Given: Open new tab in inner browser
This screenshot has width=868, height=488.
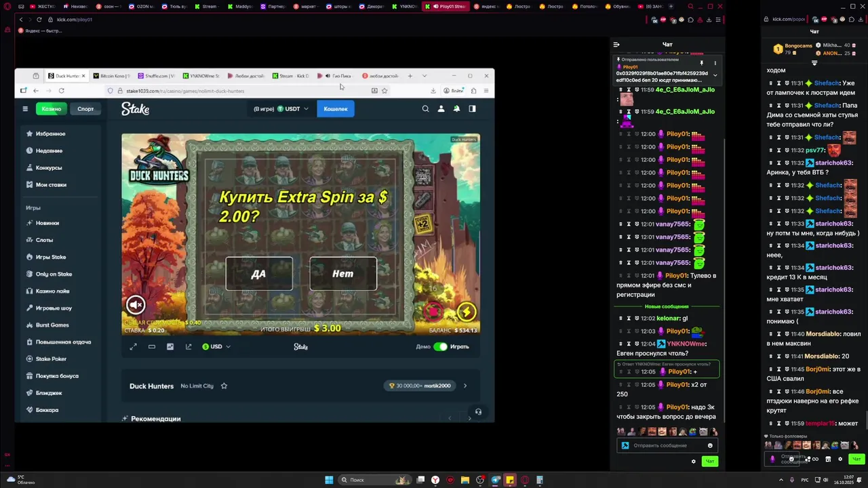Looking at the screenshot, I should click(x=410, y=76).
